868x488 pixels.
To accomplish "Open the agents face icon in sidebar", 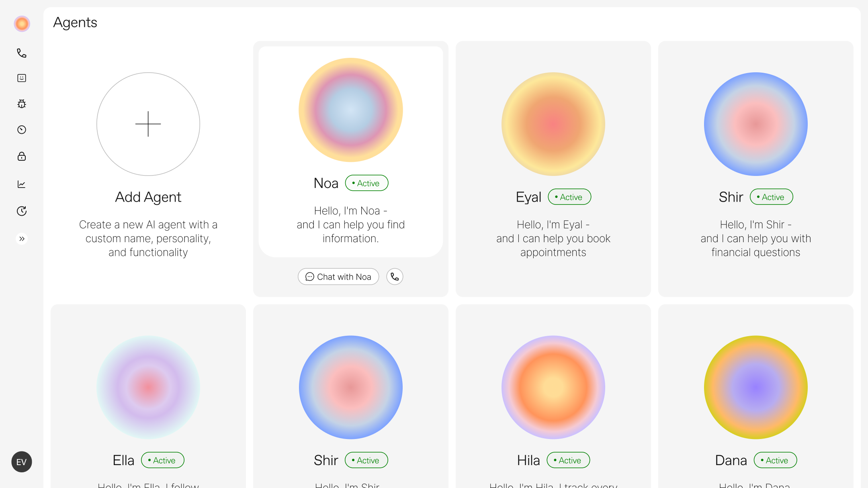I will (x=22, y=78).
